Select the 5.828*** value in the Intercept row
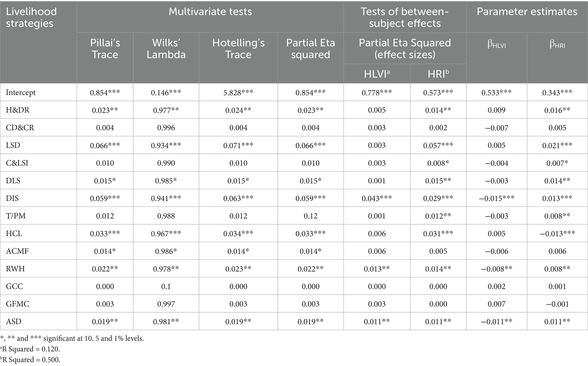The width and height of the screenshot is (588, 366). [x=238, y=93]
